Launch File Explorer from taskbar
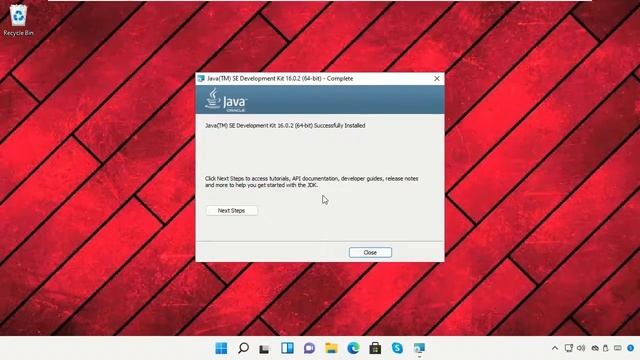Image resolution: width=640 pixels, height=360 pixels. [331, 348]
